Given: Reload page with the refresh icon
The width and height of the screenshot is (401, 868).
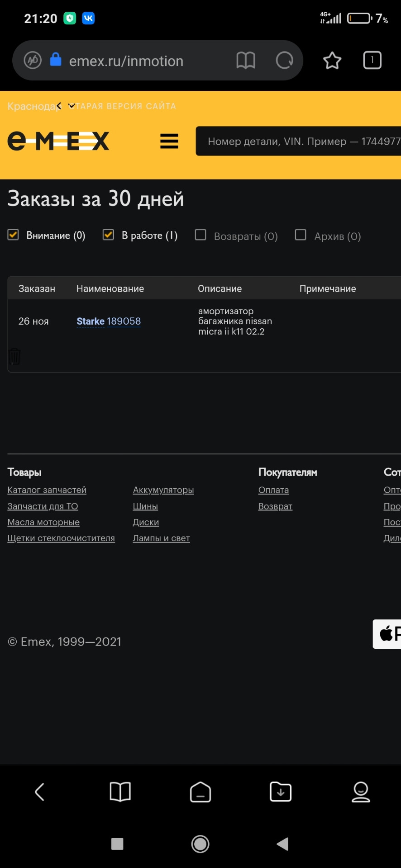Looking at the screenshot, I should point(284,60).
